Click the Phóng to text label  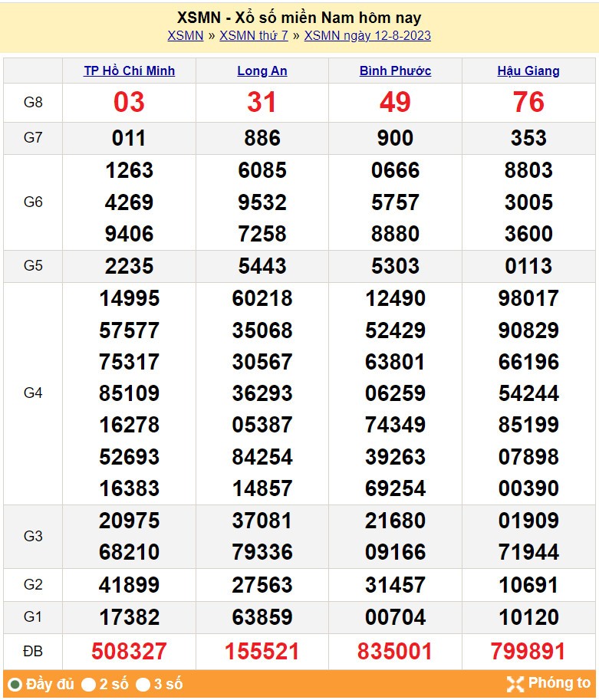pos(559,683)
